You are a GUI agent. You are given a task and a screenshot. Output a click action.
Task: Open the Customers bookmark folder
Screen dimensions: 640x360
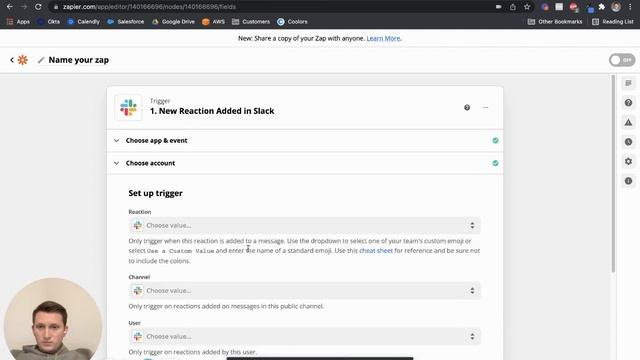click(251, 22)
